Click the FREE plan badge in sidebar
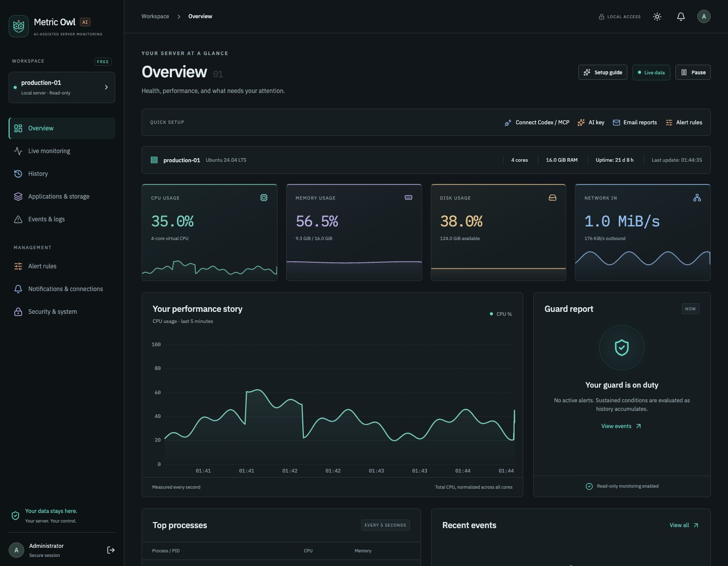728x566 pixels. click(x=103, y=62)
